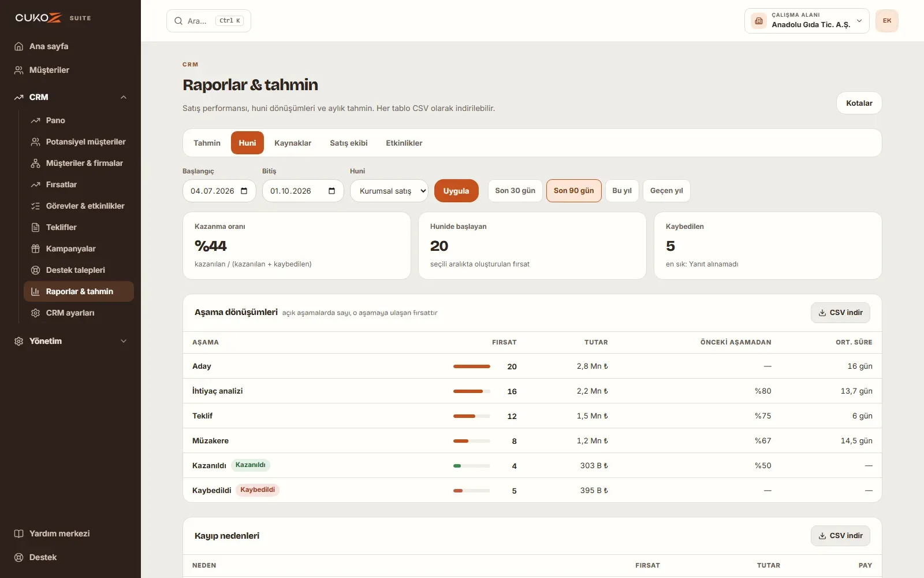Click the CRM ayarları gear icon
924x578 pixels.
(x=35, y=313)
